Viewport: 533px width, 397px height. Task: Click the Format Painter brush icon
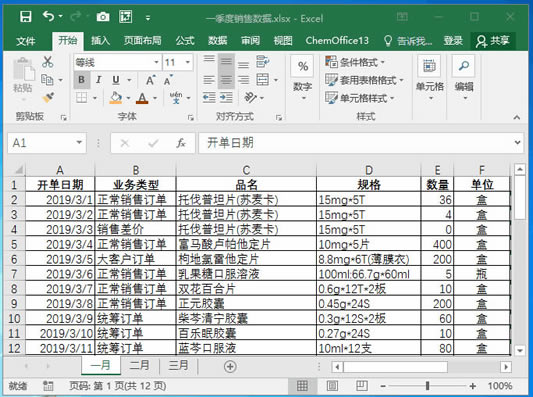pyautogui.click(x=48, y=98)
